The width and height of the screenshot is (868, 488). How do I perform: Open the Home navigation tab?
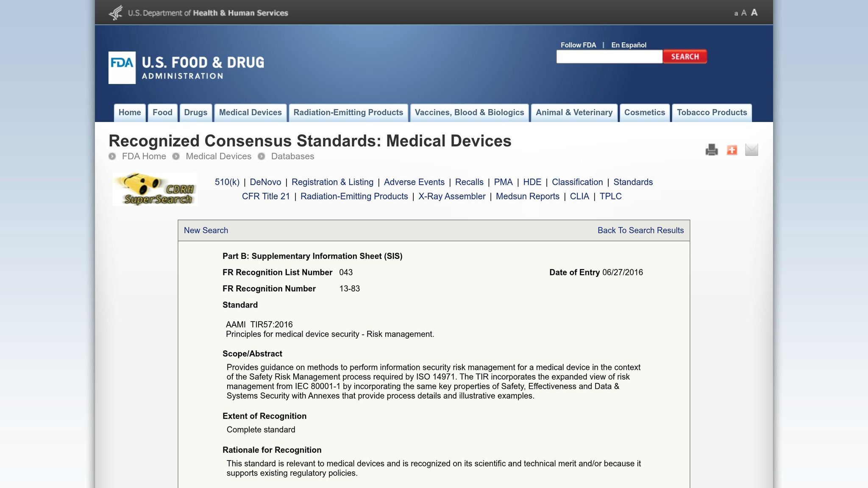coord(130,113)
